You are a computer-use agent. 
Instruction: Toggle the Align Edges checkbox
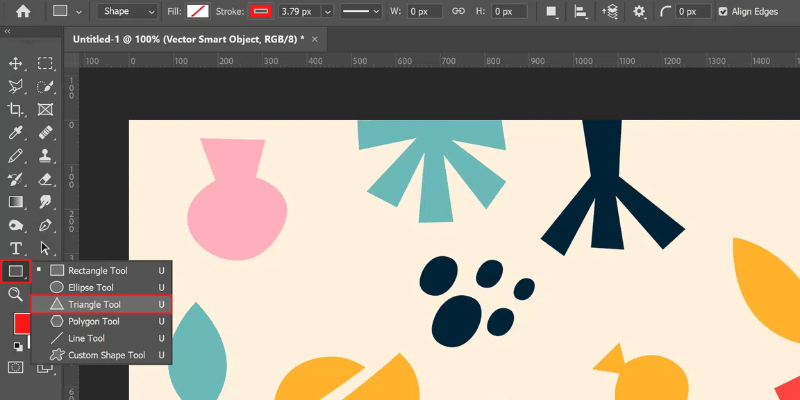tap(724, 12)
